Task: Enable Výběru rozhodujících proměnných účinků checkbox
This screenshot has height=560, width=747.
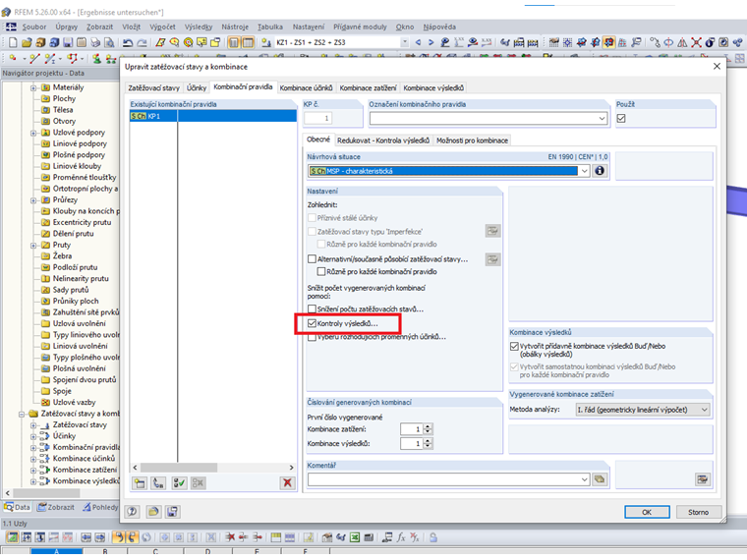Action: 312,337
